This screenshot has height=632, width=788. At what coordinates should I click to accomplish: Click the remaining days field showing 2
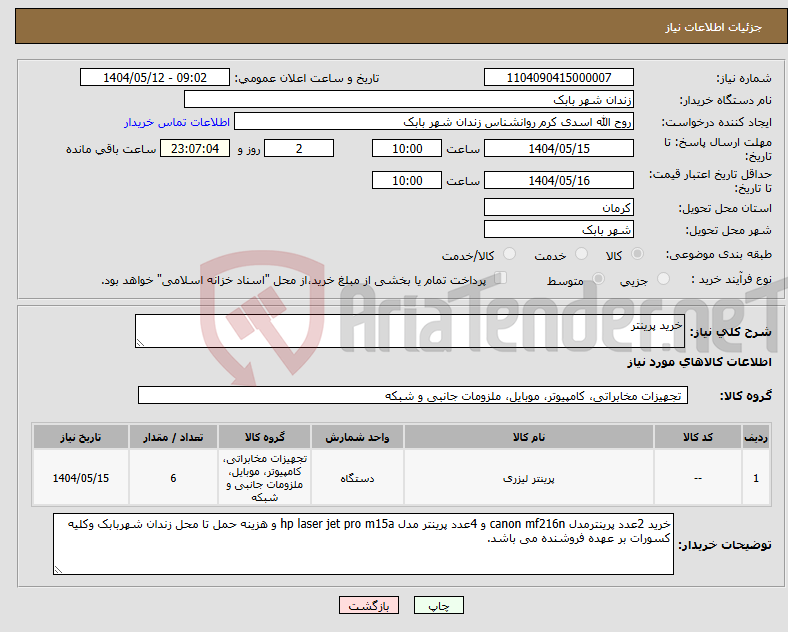299,148
